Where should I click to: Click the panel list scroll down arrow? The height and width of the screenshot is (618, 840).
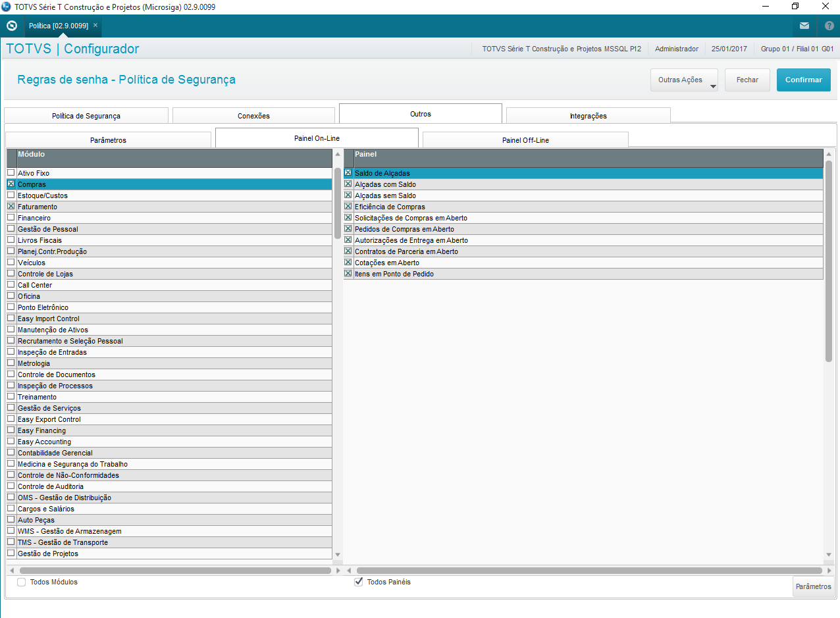click(829, 555)
